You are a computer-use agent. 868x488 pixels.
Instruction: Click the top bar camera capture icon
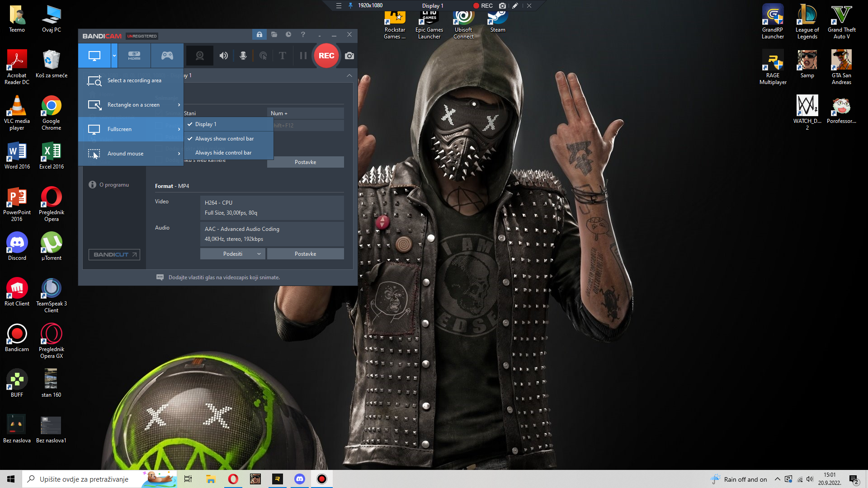pos(502,6)
